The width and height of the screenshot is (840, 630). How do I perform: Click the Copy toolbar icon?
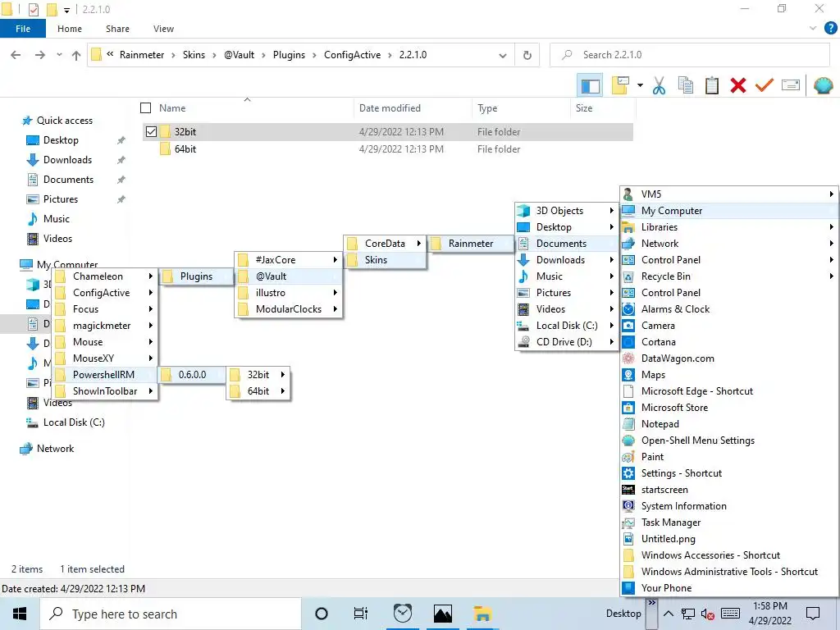[x=685, y=85]
